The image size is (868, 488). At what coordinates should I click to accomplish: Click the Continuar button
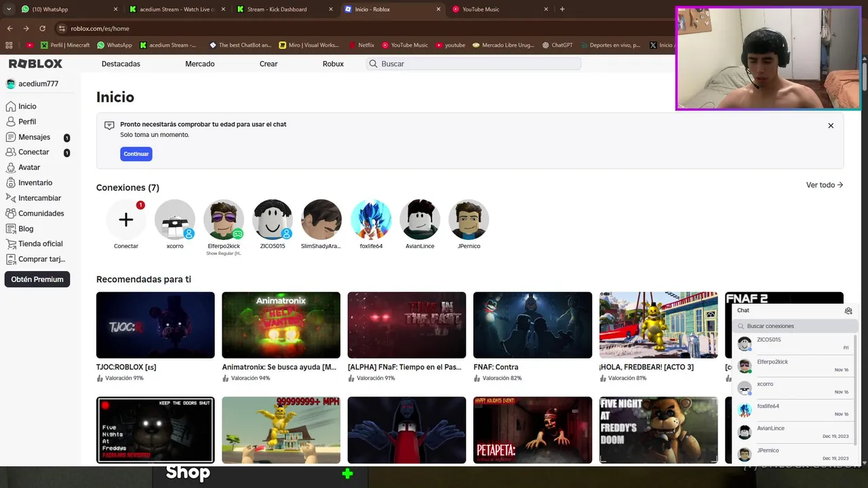[x=136, y=154]
